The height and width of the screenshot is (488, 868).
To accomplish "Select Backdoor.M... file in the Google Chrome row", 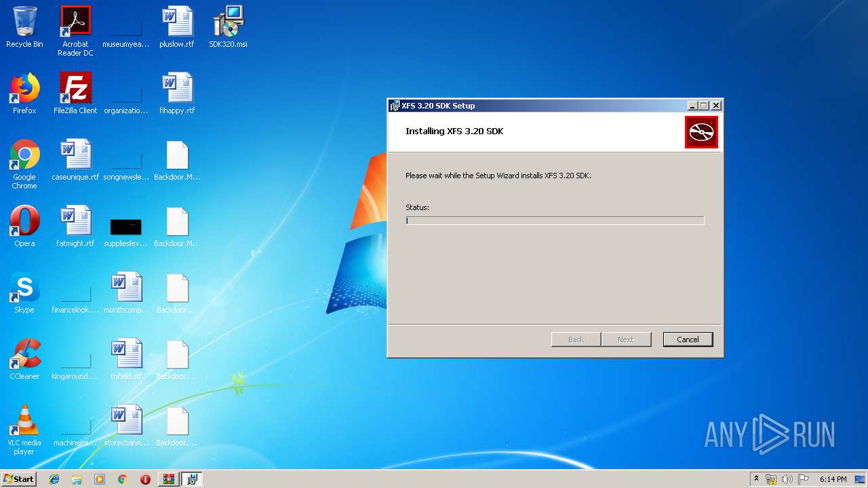I will coord(177,160).
